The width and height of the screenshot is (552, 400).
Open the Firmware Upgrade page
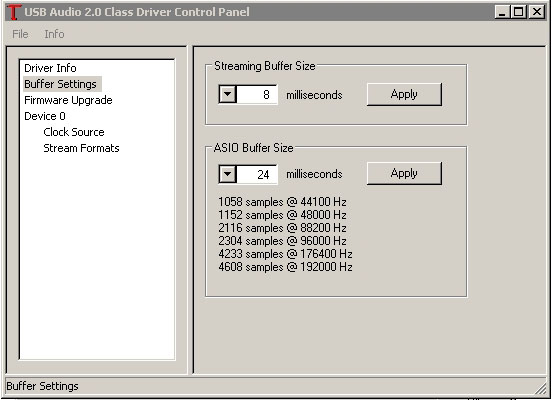click(68, 100)
